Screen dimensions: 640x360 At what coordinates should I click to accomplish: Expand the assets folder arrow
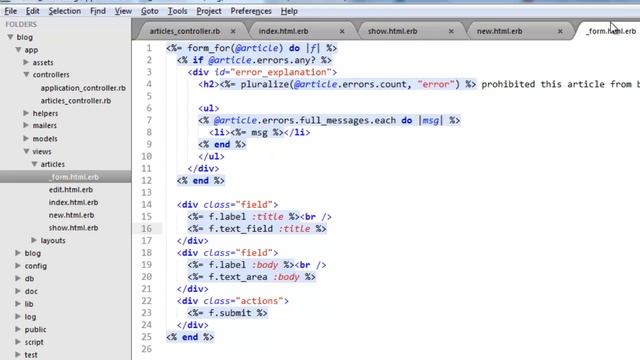click(26, 62)
